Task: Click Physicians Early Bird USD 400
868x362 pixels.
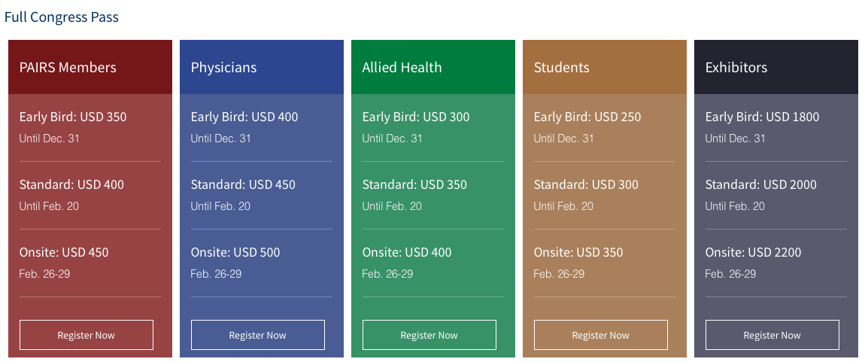Action: click(x=244, y=117)
